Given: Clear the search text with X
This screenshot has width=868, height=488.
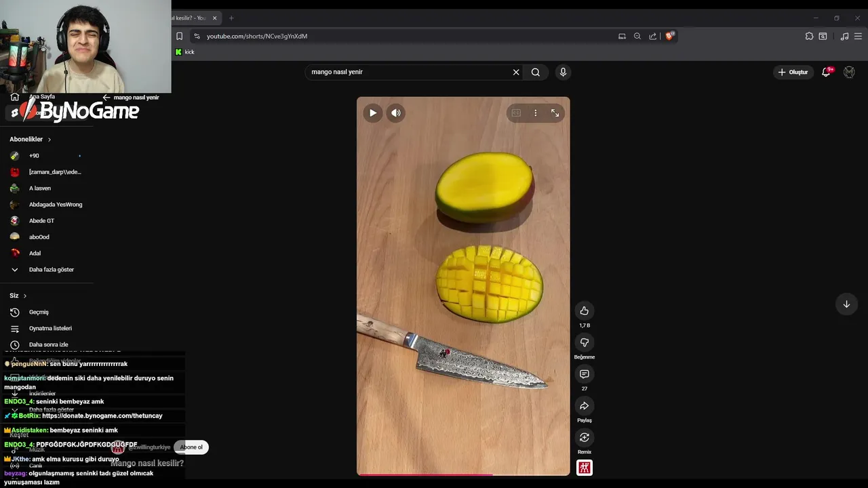Looking at the screenshot, I should click(x=516, y=72).
